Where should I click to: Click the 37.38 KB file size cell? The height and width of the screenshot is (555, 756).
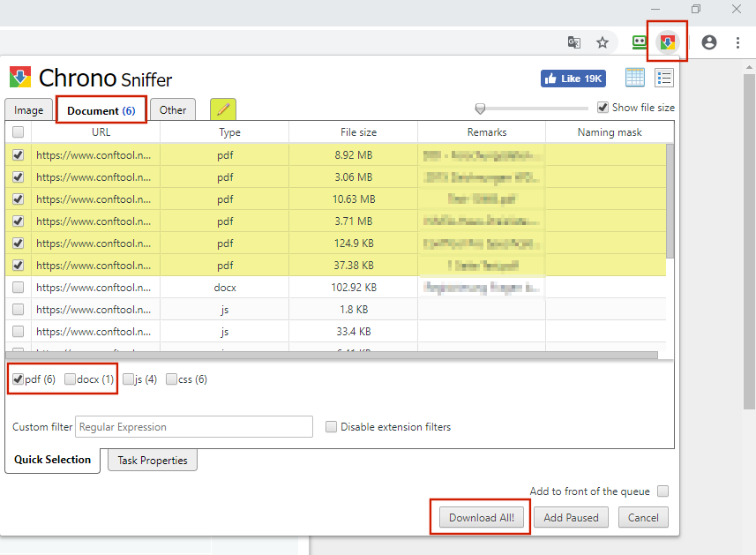click(354, 266)
